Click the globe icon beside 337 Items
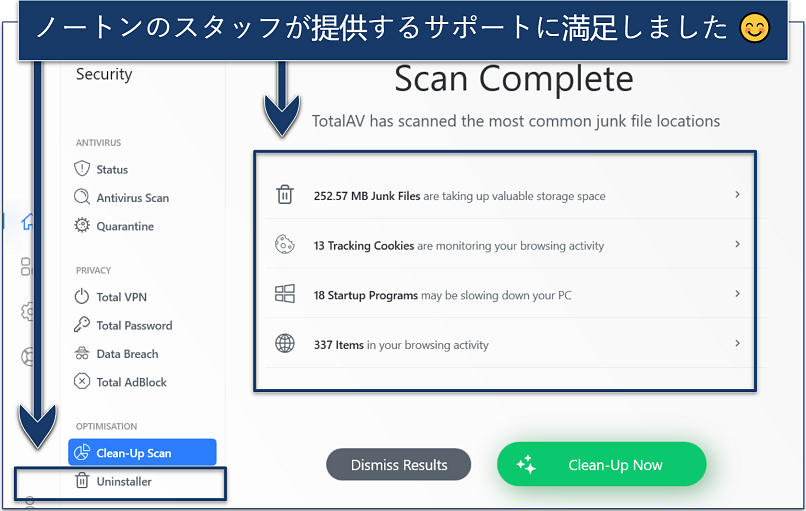This screenshot has height=511, width=806. pos(284,344)
